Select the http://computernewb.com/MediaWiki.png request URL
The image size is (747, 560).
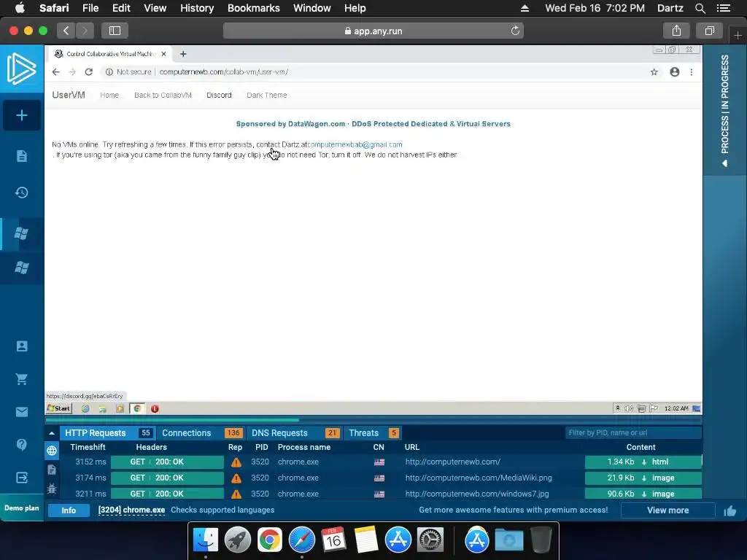(479, 478)
